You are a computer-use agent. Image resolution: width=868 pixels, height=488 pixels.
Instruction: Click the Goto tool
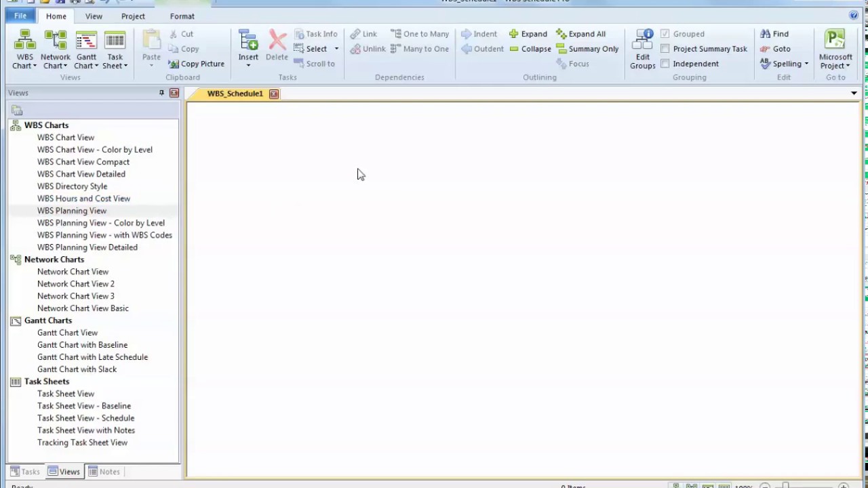(x=775, y=49)
